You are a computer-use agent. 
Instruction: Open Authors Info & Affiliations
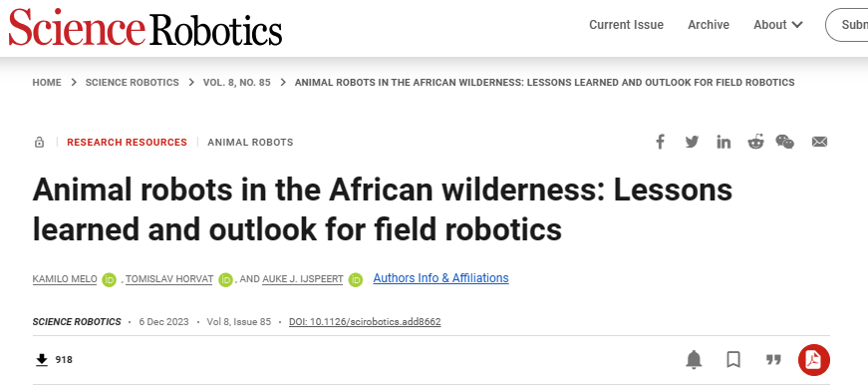click(x=440, y=278)
